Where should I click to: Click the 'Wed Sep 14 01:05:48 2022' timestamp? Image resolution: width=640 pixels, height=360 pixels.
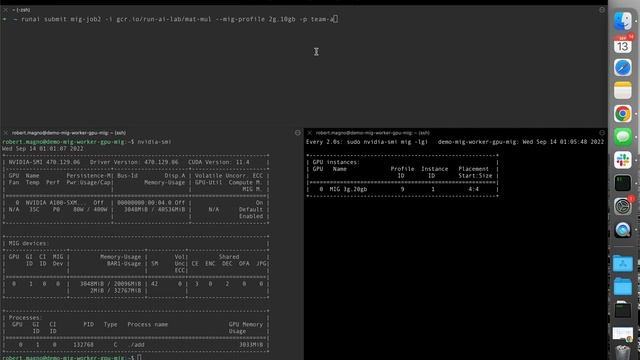tap(563, 142)
